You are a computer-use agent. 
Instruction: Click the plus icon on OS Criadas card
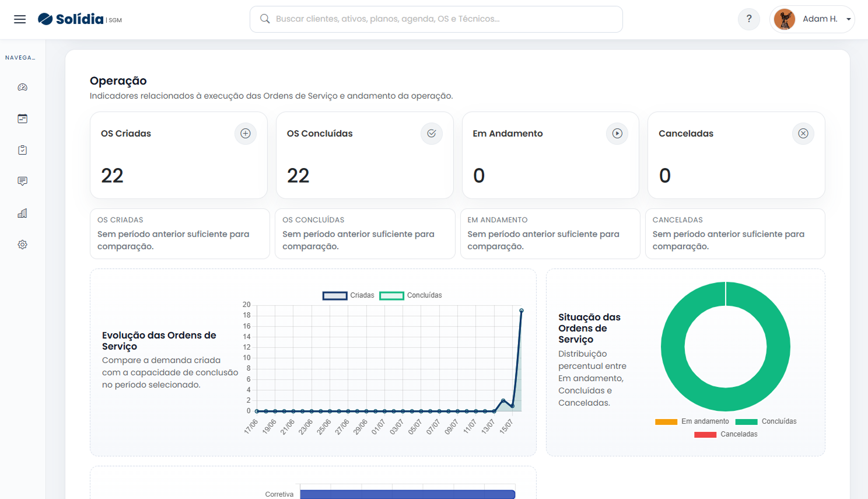coord(246,134)
